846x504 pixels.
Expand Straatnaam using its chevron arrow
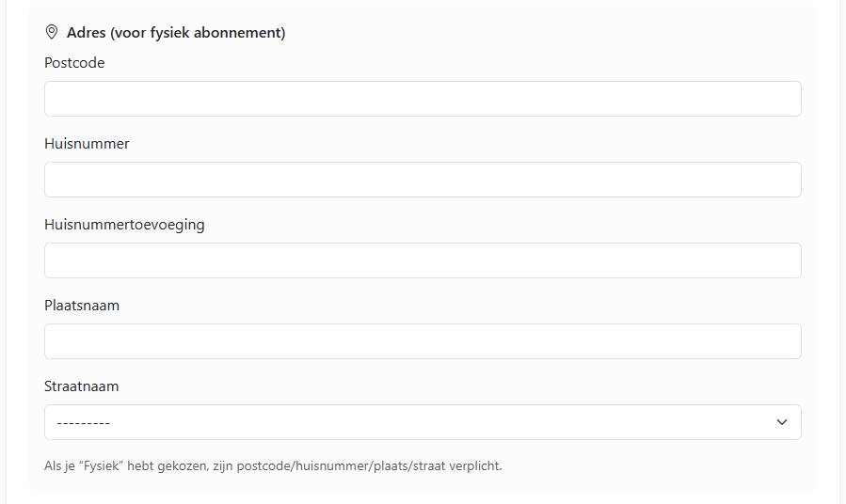(x=781, y=422)
